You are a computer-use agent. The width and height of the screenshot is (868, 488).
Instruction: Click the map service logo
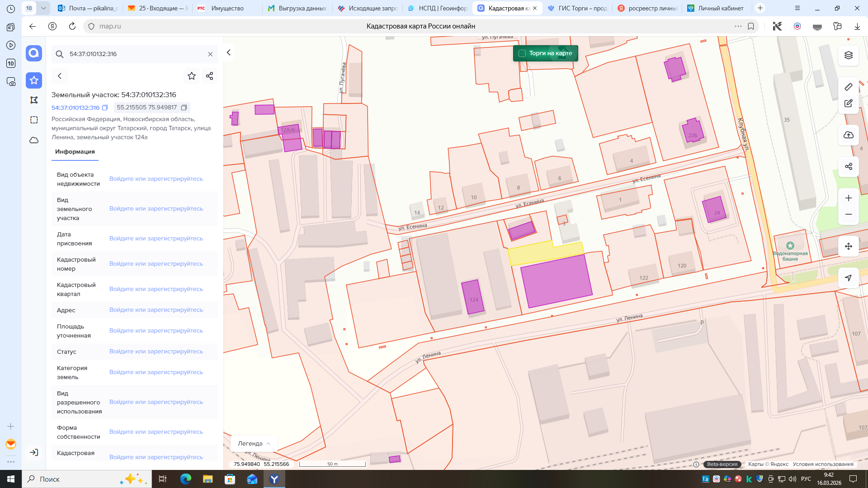click(34, 53)
